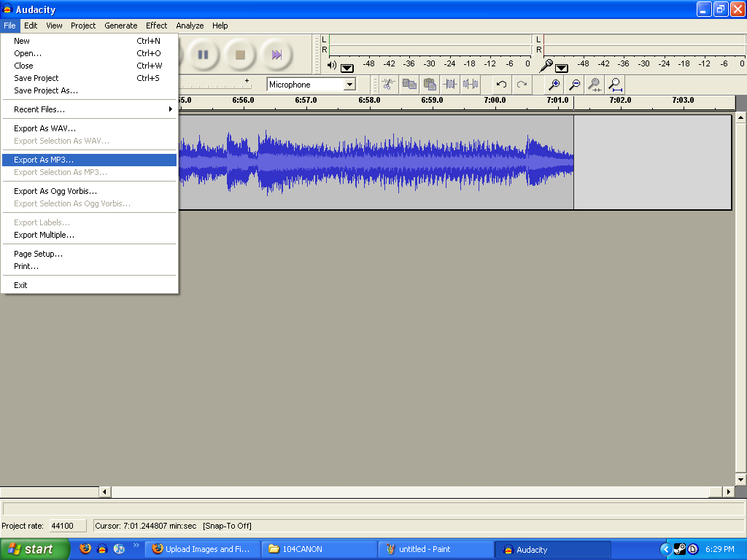Click the Trim outside selection icon
The image size is (747, 560).
[x=450, y=85]
